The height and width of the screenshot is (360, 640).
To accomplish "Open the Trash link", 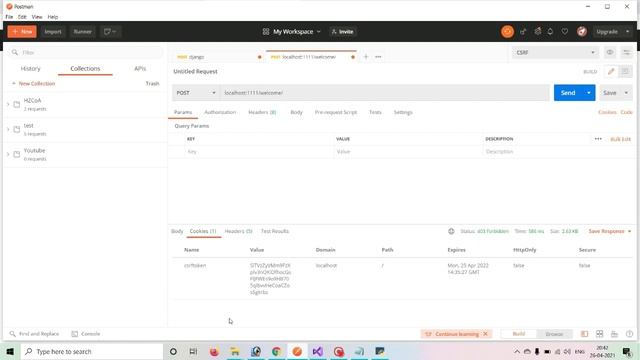I will tap(152, 83).
